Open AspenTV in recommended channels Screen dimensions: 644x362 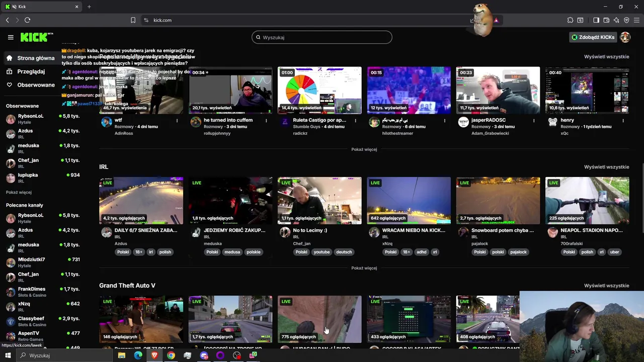tap(43, 336)
